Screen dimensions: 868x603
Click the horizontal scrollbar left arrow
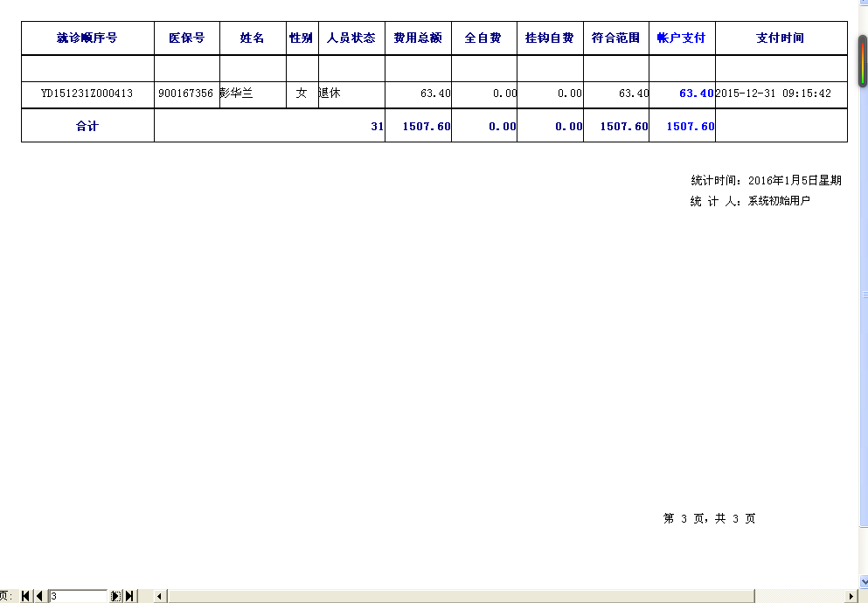[x=159, y=596]
